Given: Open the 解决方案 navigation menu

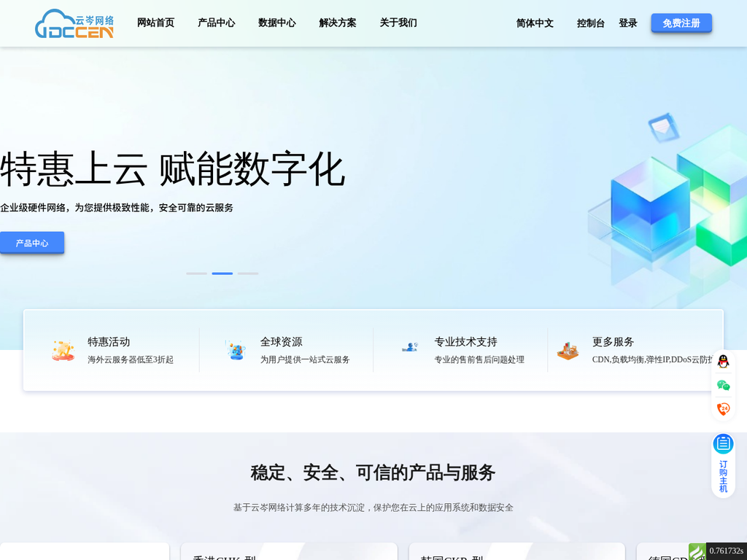Looking at the screenshot, I should [337, 23].
